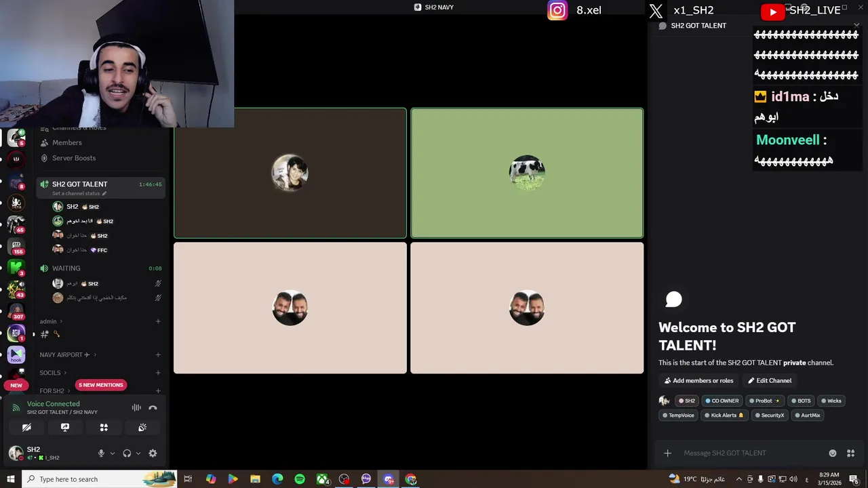This screenshot has width=868, height=488.
Task: Add a channel to SOCILS category
Action: 158,373
